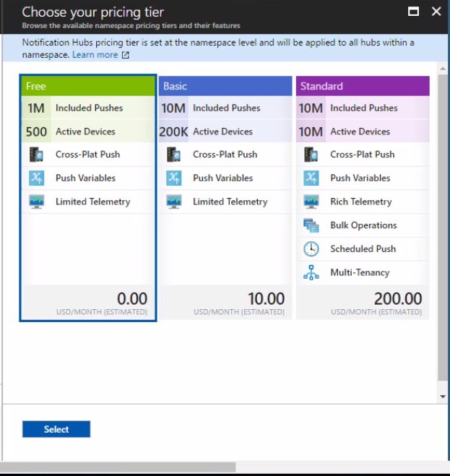The height and width of the screenshot is (476, 450).
Task: Close the pricing tier blade
Action: tap(436, 12)
